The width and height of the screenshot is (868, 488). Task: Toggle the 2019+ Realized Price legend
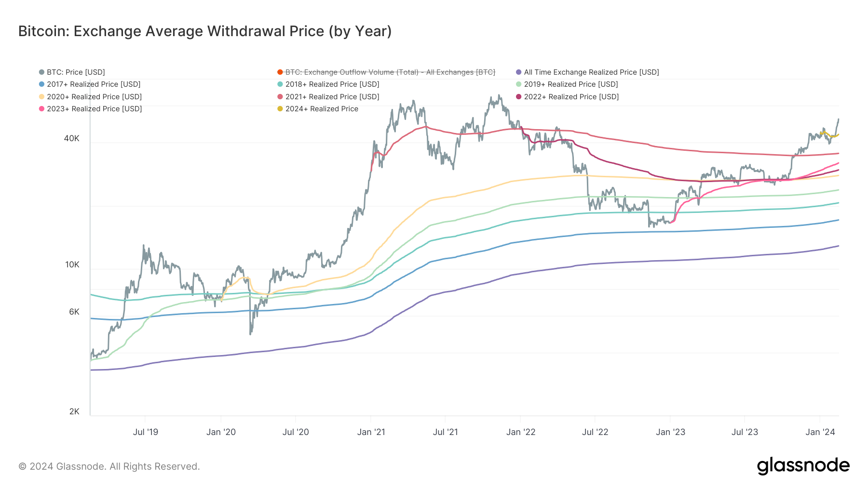(x=570, y=84)
